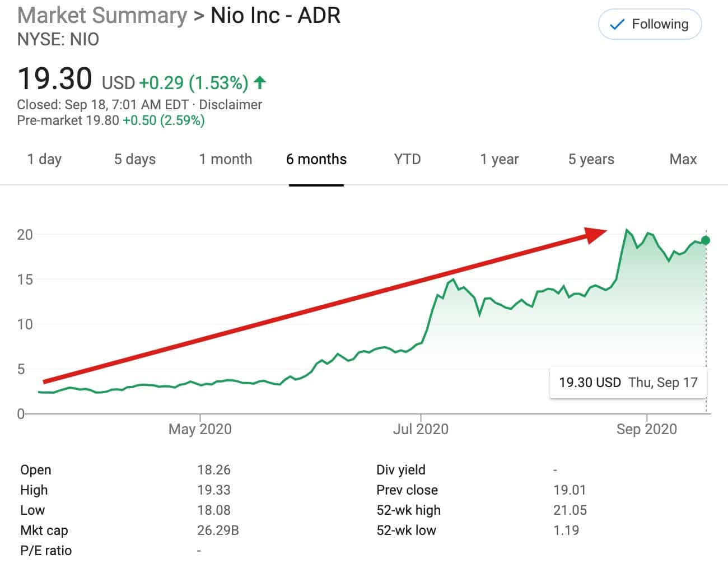Viewport: 728px width, 568px height.
Task: Enable the 1 day chart view
Action: (x=44, y=159)
